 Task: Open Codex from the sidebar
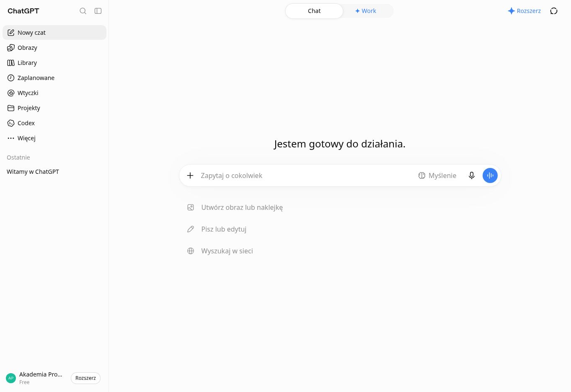[54, 123]
